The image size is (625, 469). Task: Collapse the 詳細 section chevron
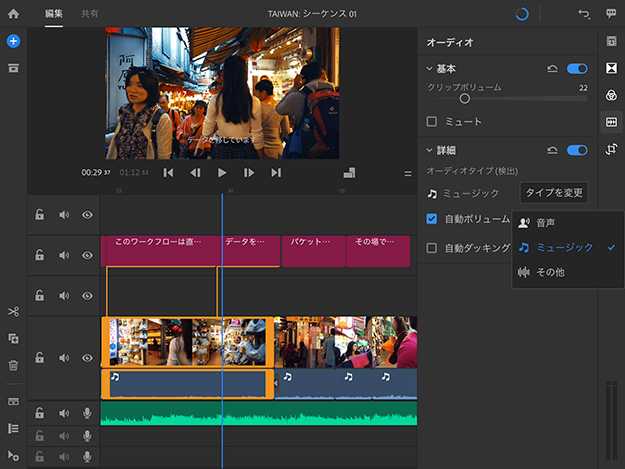coord(429,150)
